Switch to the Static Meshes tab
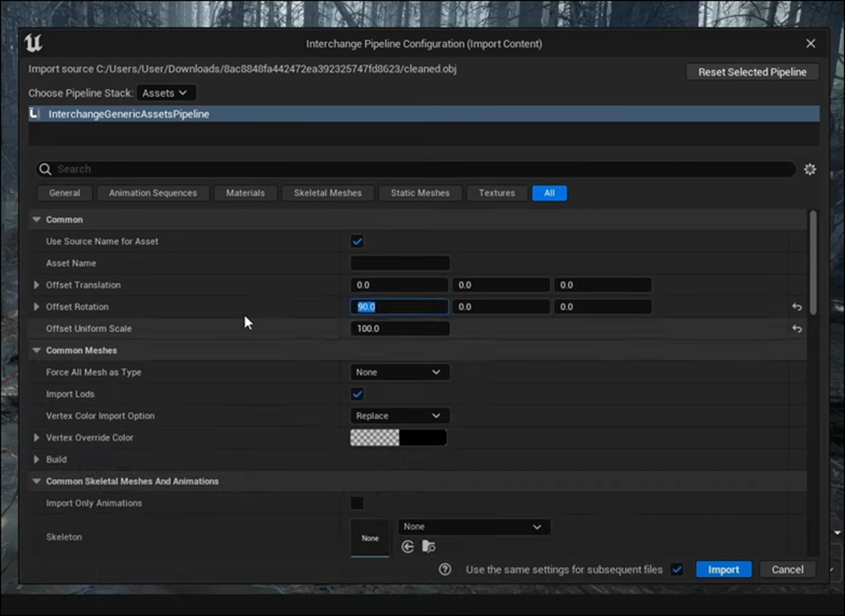The width and height of the screenshot is (845, 616). coord(420,193)
